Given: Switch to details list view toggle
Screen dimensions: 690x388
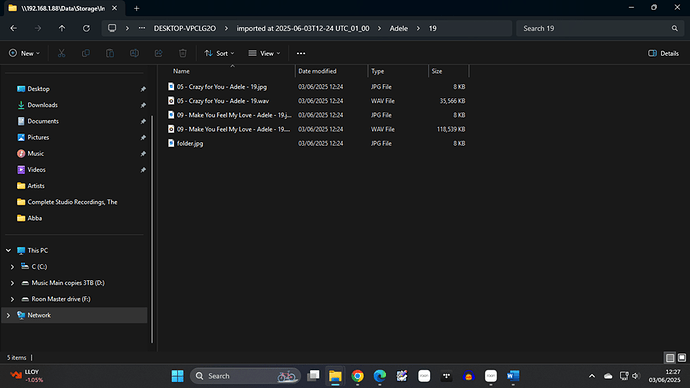Looking at the screenshot, I should [x=670, y=357].
